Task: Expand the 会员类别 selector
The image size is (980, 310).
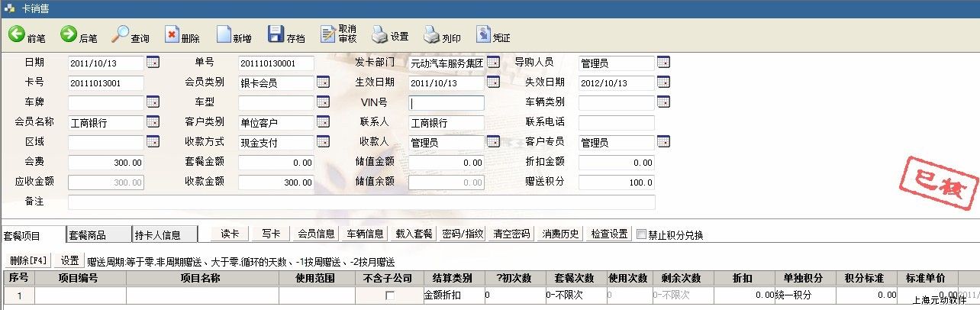Action: coord(323,82)
